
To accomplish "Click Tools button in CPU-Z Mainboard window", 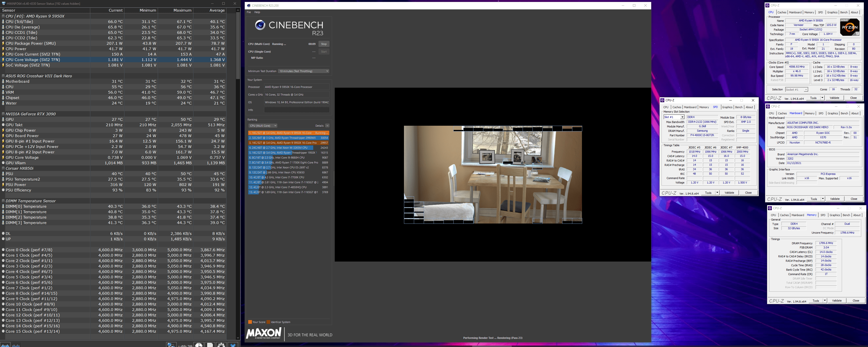I will pos(814,199).
